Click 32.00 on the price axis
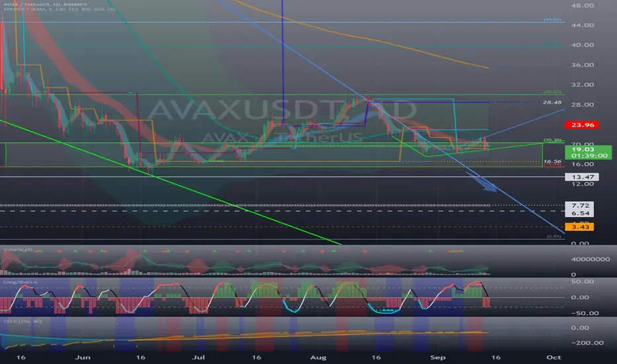 point(583,85)
